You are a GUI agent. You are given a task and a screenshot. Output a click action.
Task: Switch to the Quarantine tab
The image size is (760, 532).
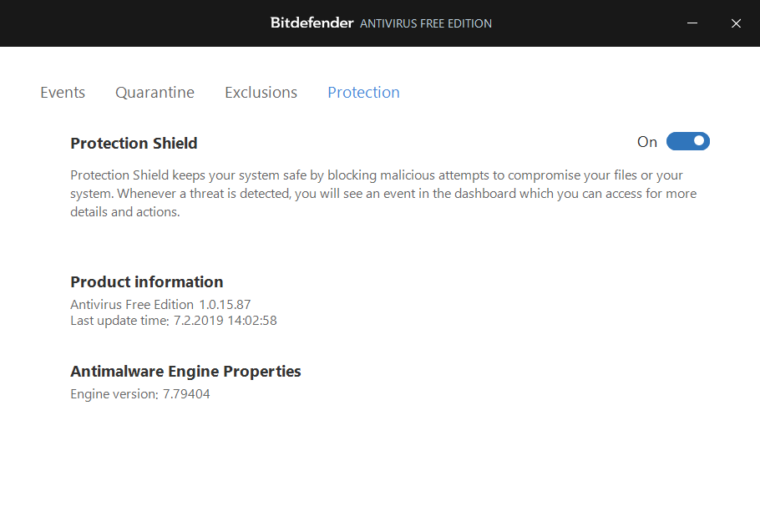[155, 93]
